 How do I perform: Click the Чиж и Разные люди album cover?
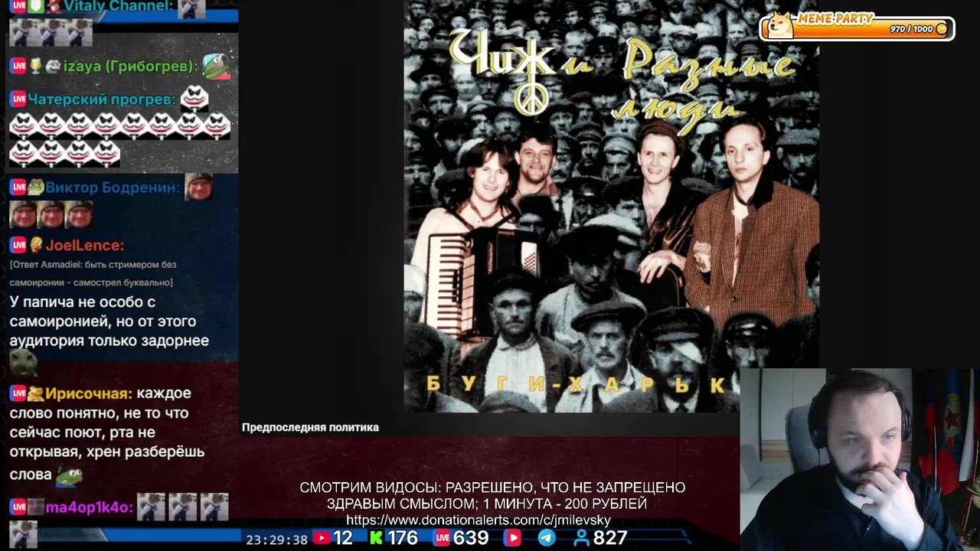[611, 207]
